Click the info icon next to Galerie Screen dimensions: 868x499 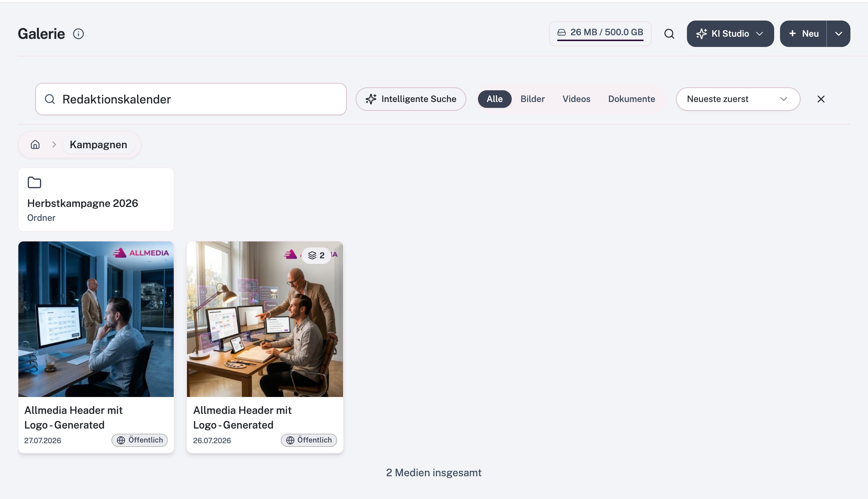tap(78, 34)
